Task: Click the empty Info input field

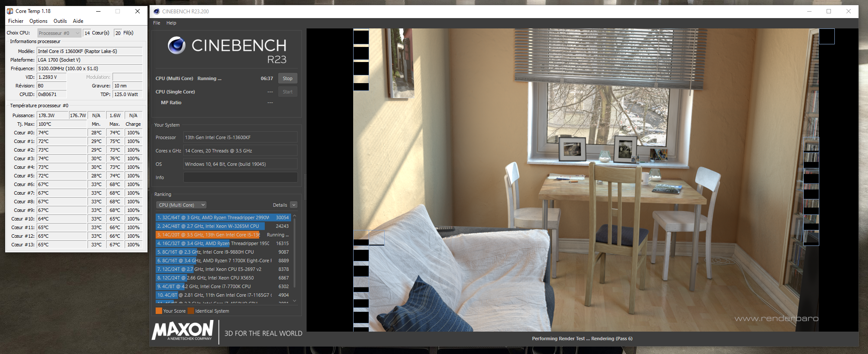Action: (240, 177)
